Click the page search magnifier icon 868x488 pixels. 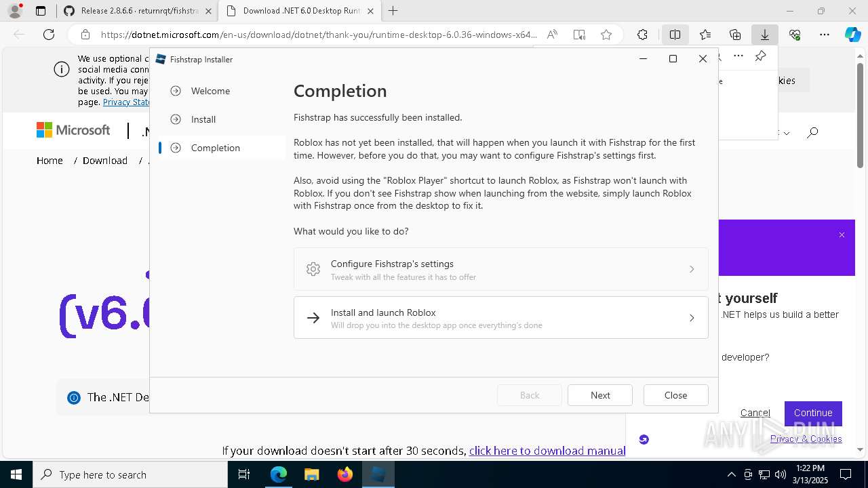click(x=812, y=133)
